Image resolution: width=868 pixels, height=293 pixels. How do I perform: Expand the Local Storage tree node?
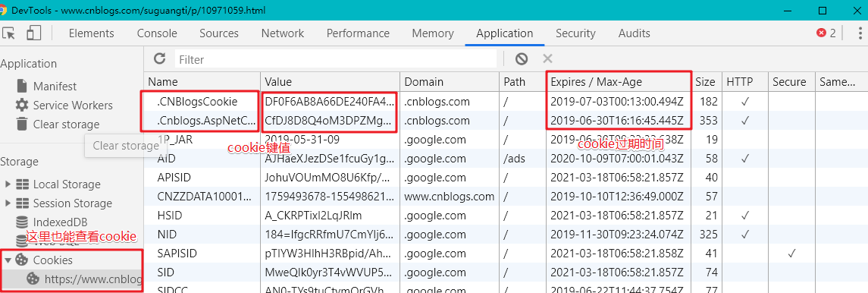[x=7, y=184]
